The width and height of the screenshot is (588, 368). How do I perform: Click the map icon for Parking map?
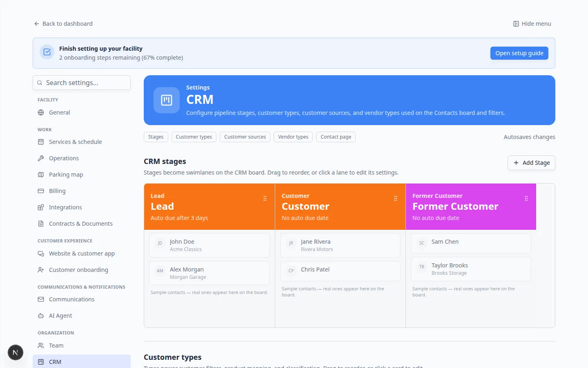[41, 175]
